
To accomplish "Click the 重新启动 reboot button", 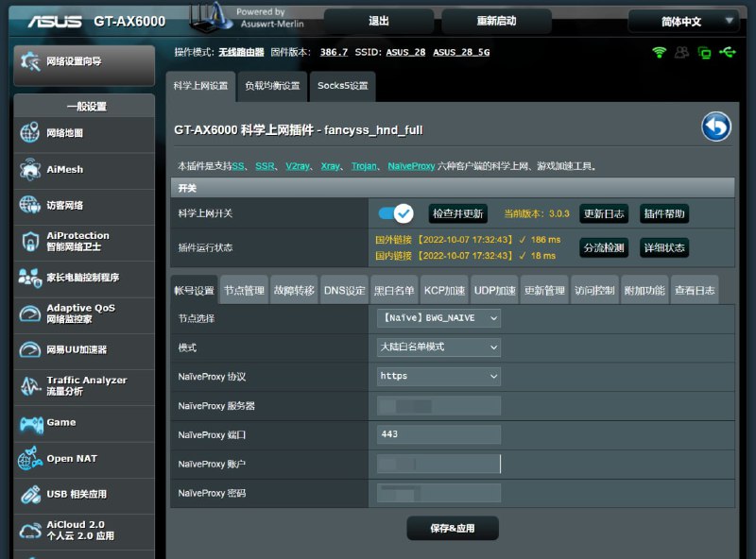I will tap(497, 21).
